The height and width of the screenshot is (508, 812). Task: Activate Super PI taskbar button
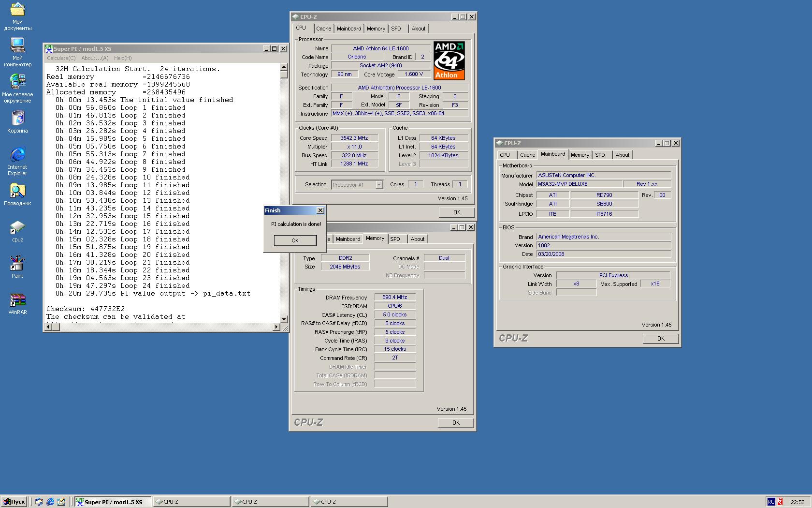(x=113, y=502)
